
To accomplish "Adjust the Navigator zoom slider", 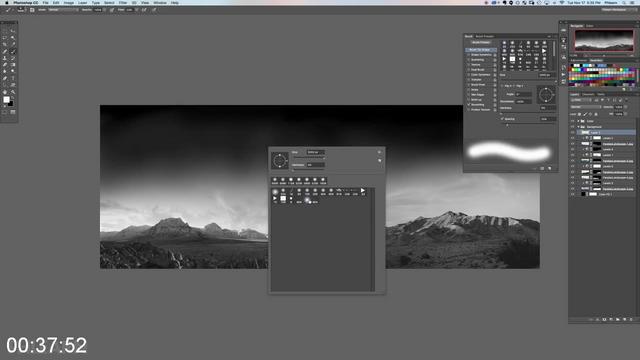I will pos(604,56).
